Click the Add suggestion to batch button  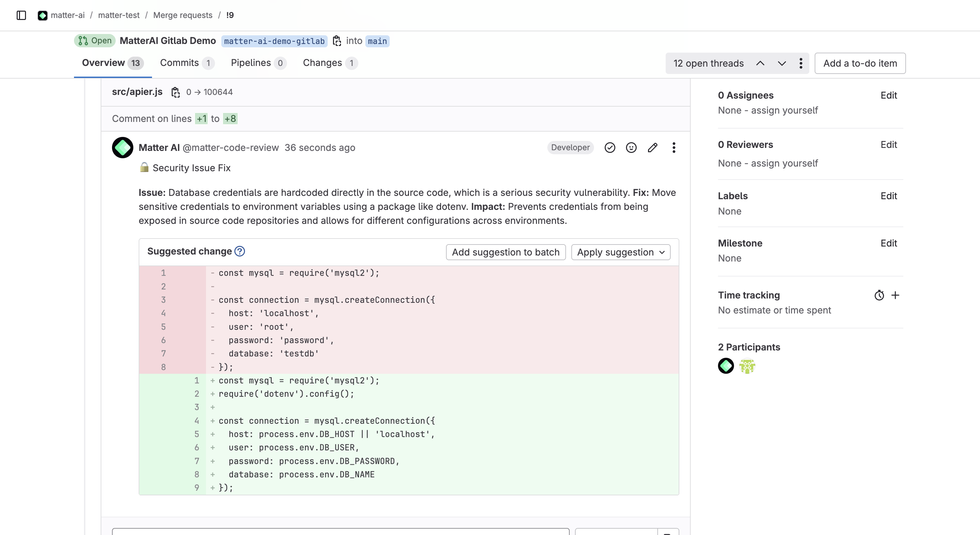pyautogui.click(x=505, y=252)
